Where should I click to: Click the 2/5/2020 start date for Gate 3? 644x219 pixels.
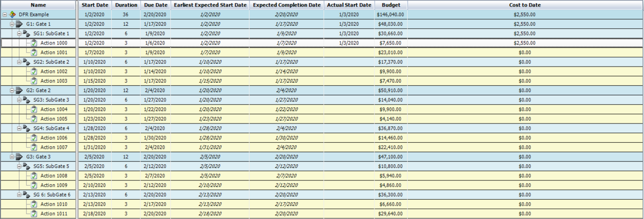coord(95,157)
